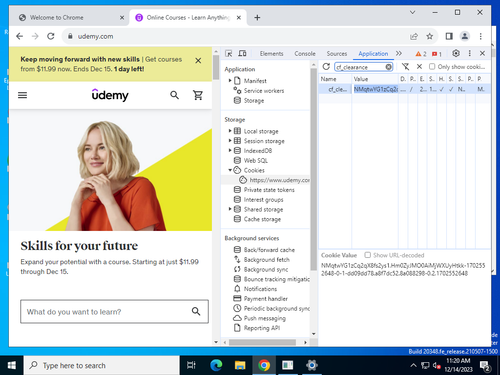Share this page icon in address bar

[414, 36]
